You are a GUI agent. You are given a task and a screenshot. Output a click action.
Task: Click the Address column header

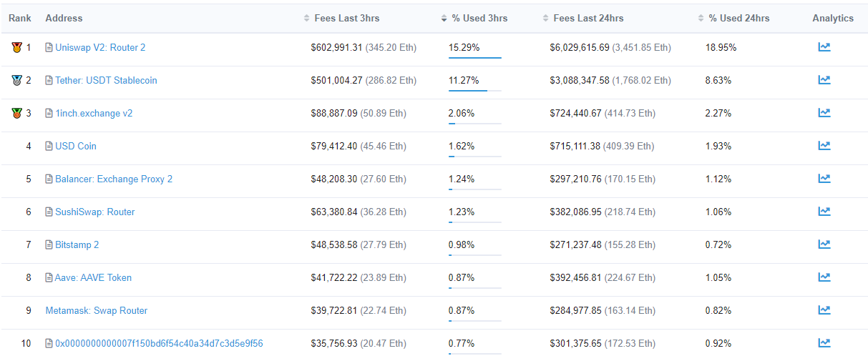(x=64, y=18)
